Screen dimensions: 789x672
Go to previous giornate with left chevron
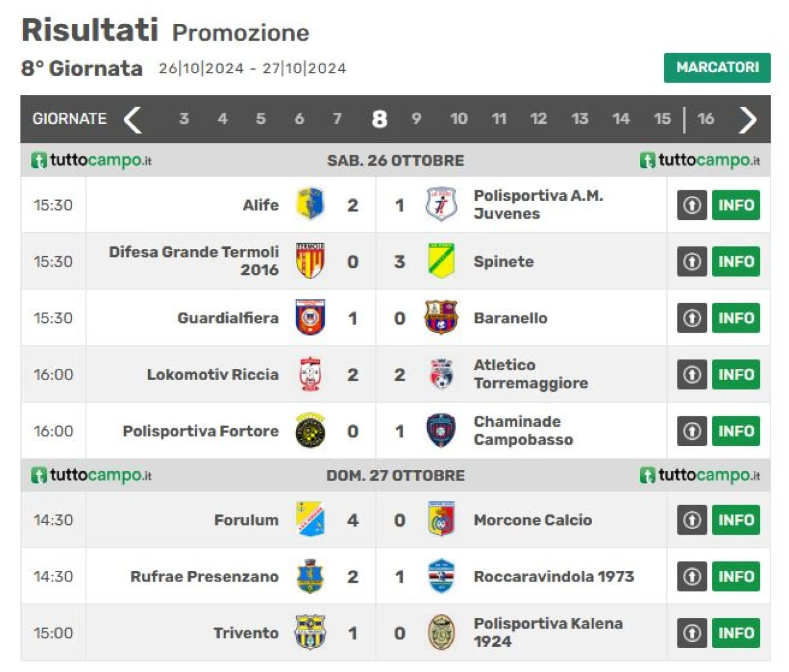(132, 119)
